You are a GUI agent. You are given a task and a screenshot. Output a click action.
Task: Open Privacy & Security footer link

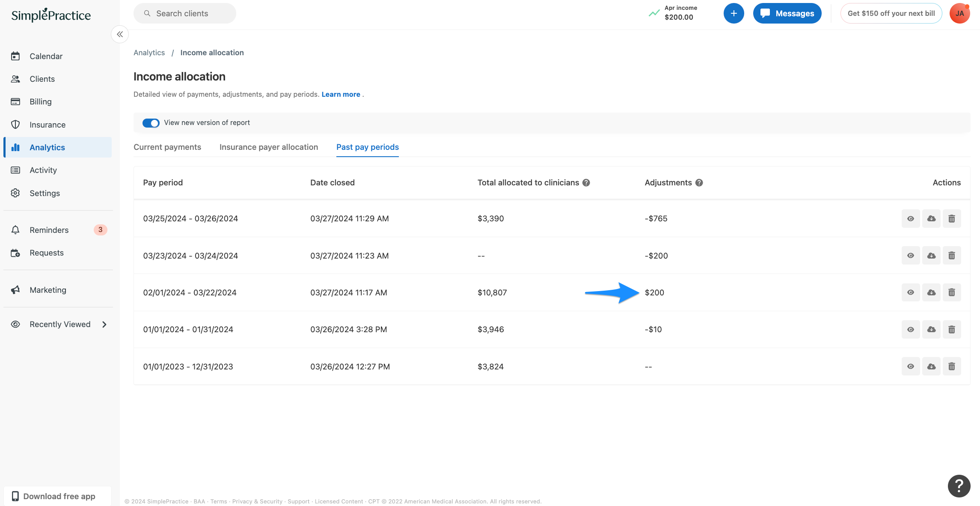coord(257,501)
